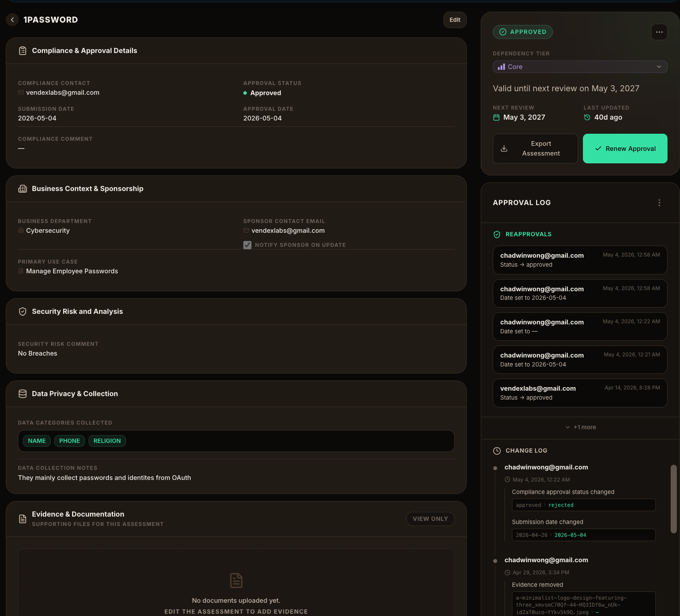The height and width of the screenshot is (616, 680).
Task: Click the Cybersecurity department value
Action: coord(48,230)
